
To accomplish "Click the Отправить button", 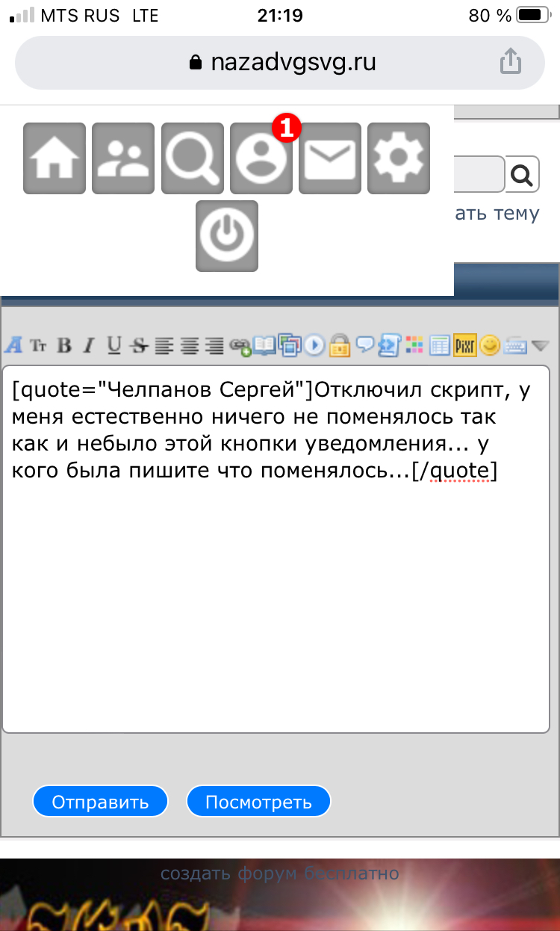I will pos(100,802).
